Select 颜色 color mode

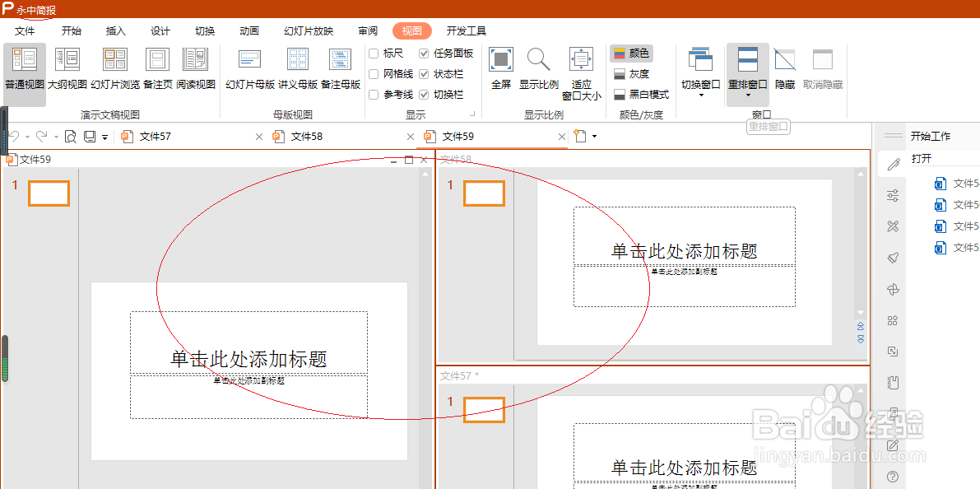tap(631, 54)
